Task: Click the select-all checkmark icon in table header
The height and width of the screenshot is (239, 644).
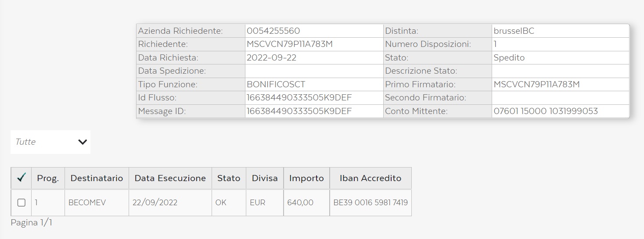Action: (x=21, y=178)
